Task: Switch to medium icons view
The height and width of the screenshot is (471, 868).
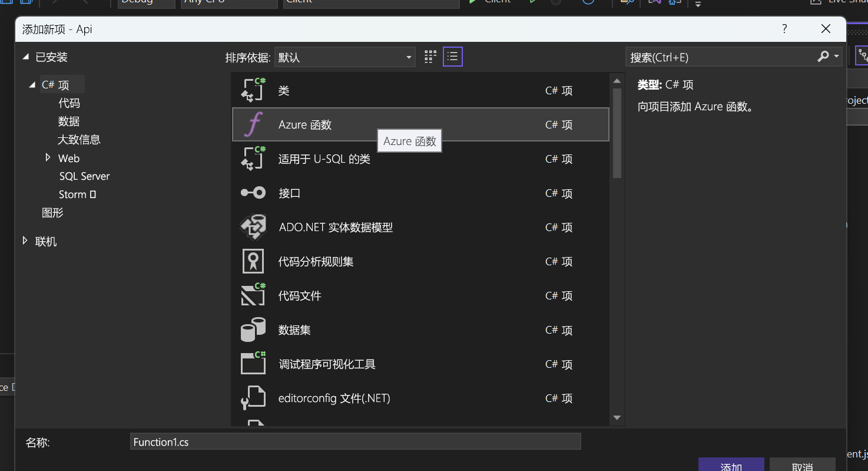Action: (x=430, y=57)
